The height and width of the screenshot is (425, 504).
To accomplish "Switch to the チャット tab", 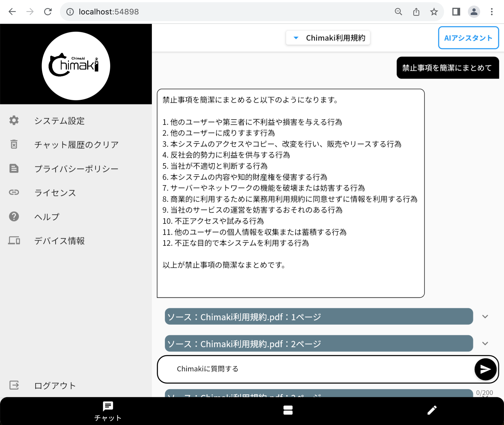I will point(108,411).
